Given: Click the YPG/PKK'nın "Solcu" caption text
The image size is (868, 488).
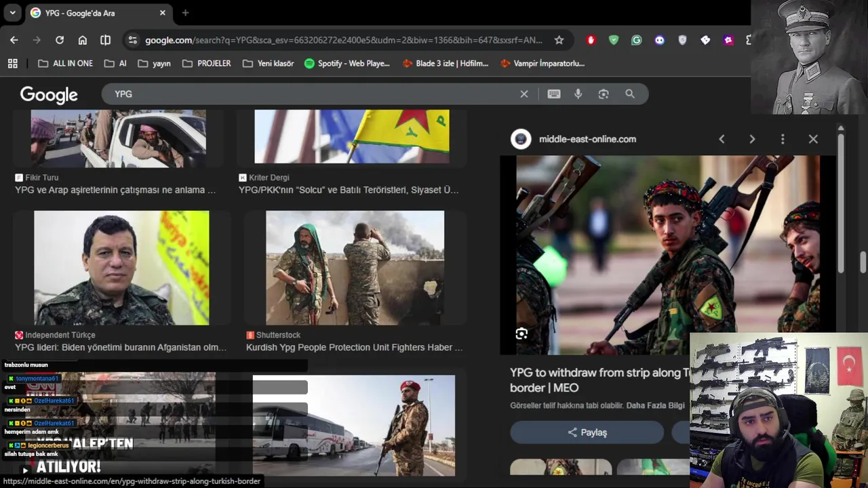Looking at the screenshot, I should pyautogui.click(x=349, y=190).
